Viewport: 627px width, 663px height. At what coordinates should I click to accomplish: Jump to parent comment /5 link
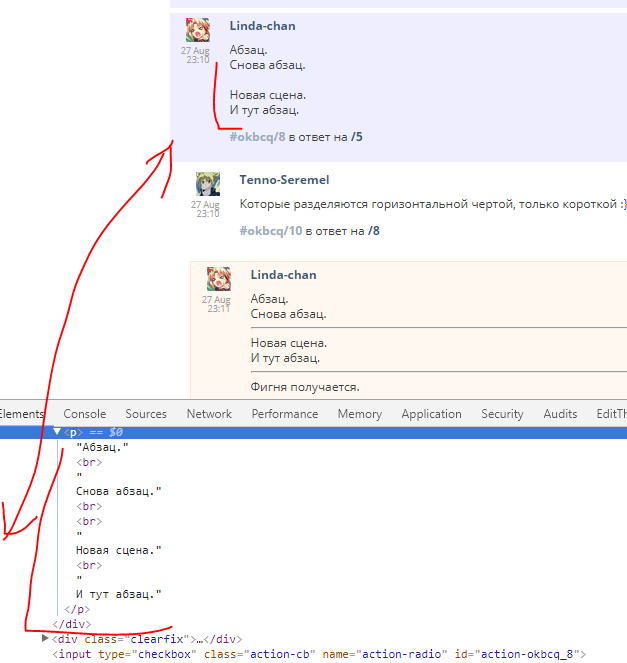(x=357, y=136)
